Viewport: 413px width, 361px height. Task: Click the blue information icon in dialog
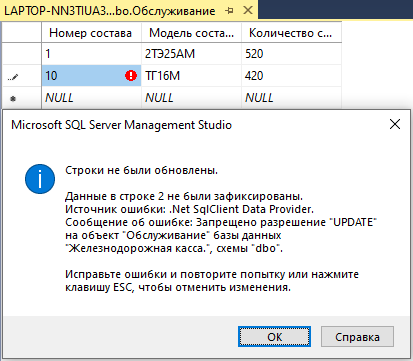40,179
